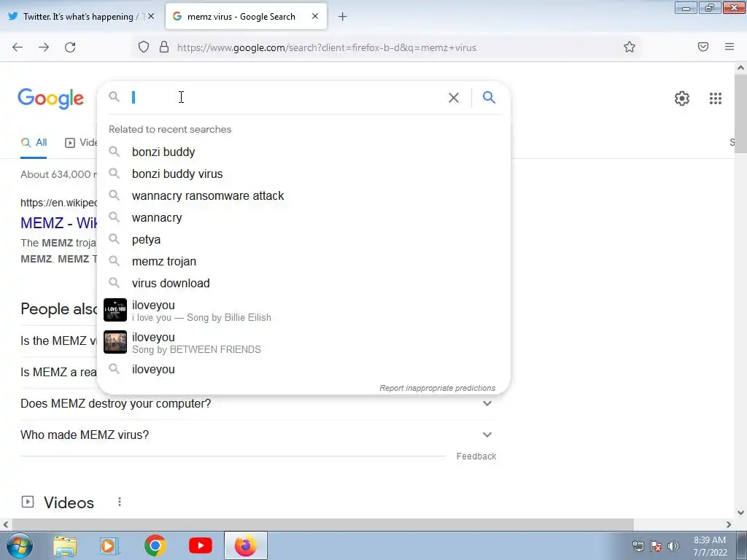
Task: Choose the 'bonzi buddy' suggestion
Action: 304,152
